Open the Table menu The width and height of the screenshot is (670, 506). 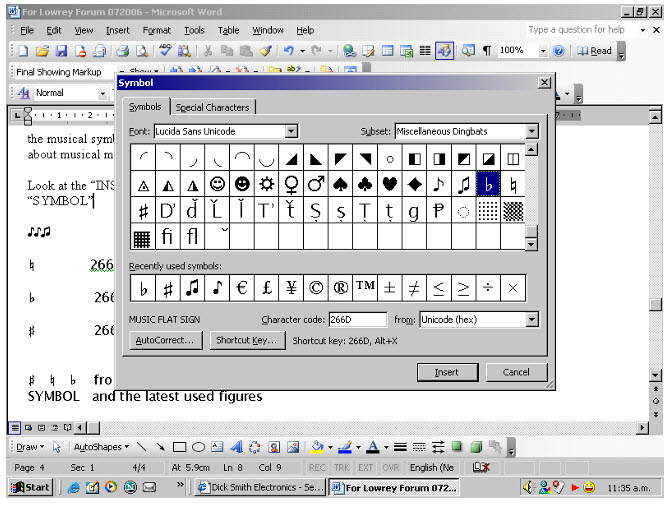[229, 31]
